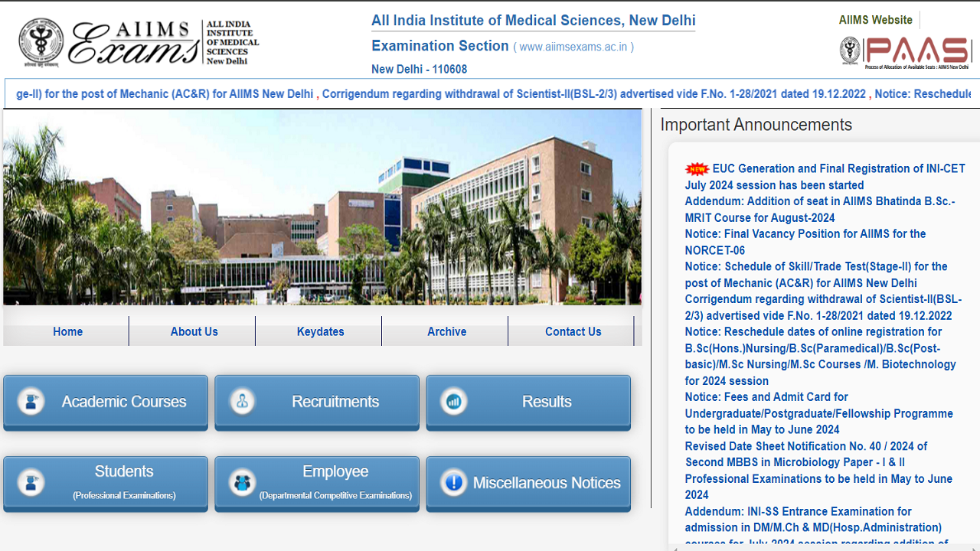Open INI-SS Entrance Examination addendum

coord(817,527)
